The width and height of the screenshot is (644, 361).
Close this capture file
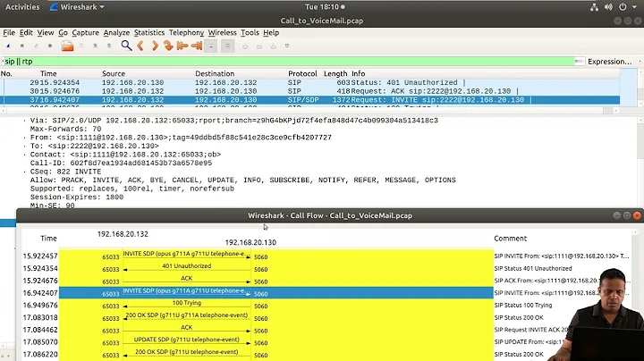(96, 46)
